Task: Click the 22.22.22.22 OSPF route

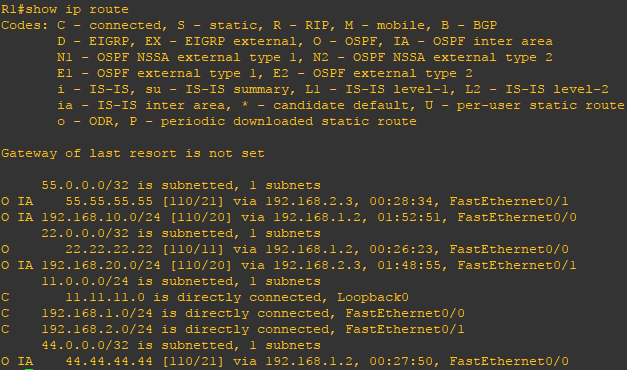Action: 284,249
